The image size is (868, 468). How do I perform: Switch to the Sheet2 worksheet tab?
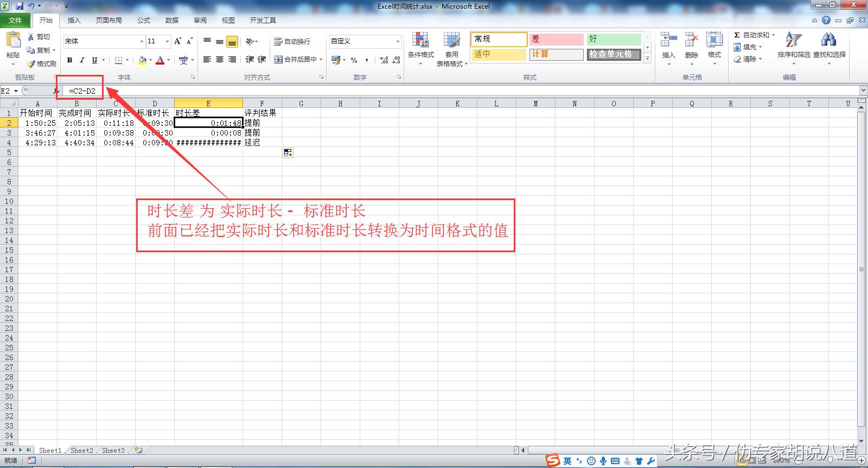pyautogui.click(x=82, y=450)
